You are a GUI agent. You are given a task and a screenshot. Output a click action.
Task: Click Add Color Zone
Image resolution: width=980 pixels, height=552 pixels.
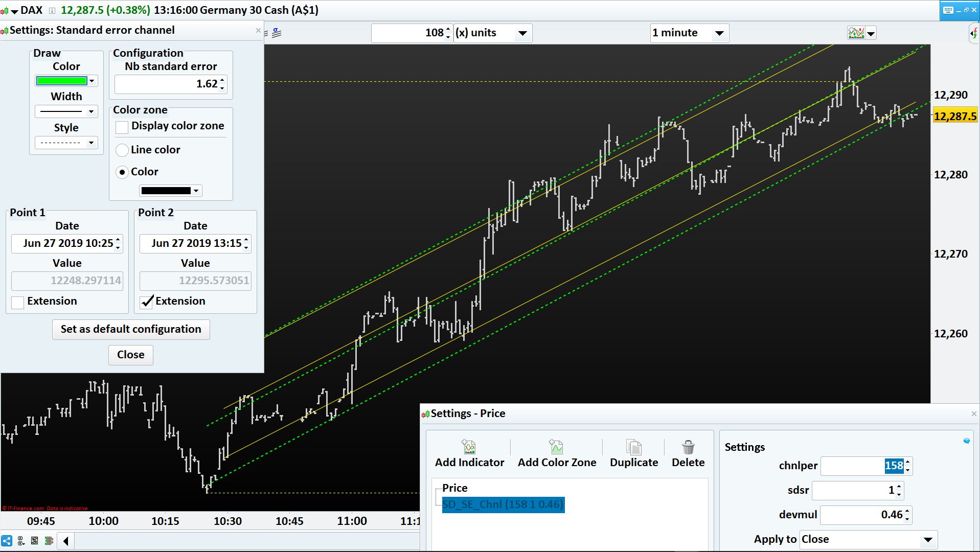tap(557, 454)
